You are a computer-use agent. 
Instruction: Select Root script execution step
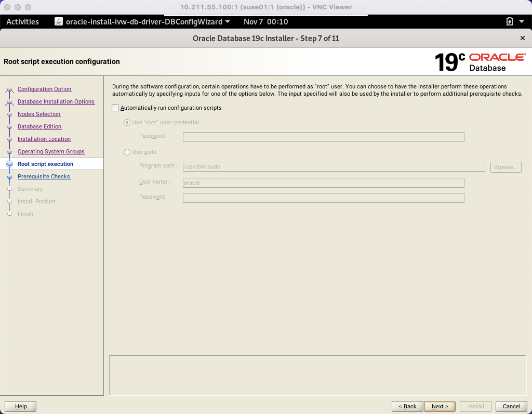coord(46,164)
